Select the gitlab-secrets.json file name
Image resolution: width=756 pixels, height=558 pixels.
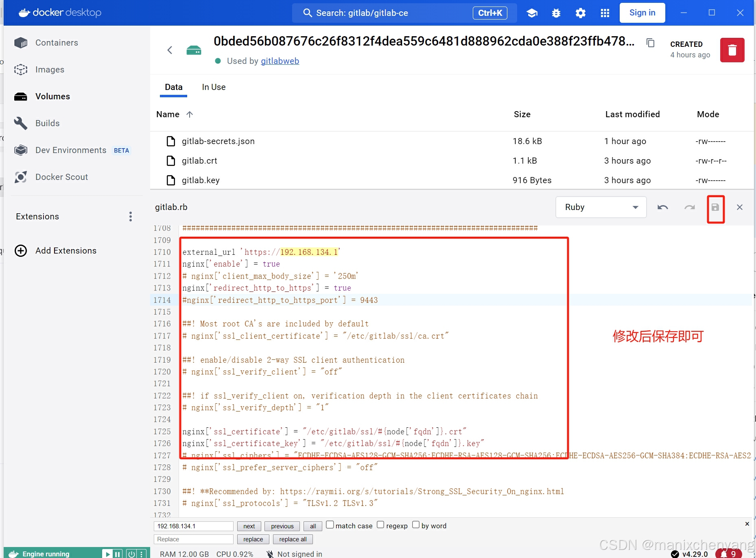[218, 141]
